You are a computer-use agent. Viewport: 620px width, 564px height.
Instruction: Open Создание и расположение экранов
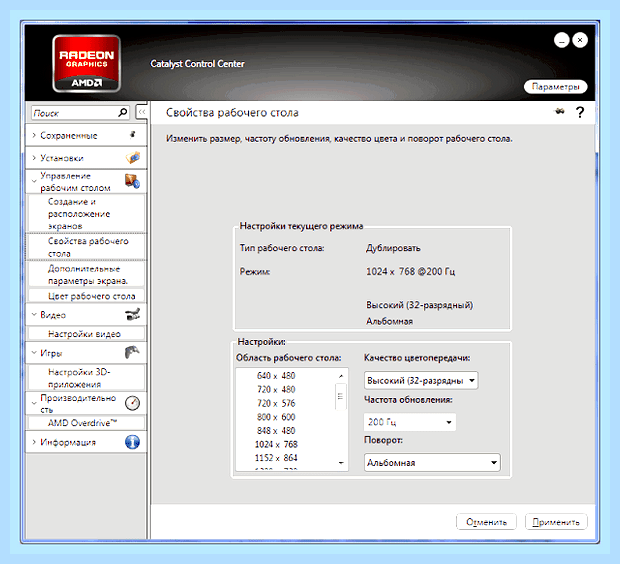86,214
